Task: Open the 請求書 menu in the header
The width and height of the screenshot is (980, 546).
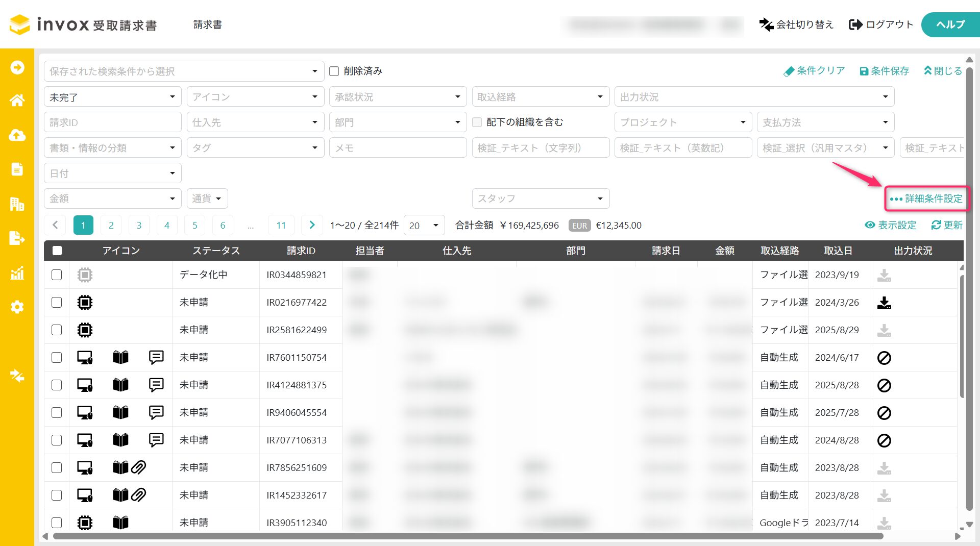Action: click(x=207, y=24)
